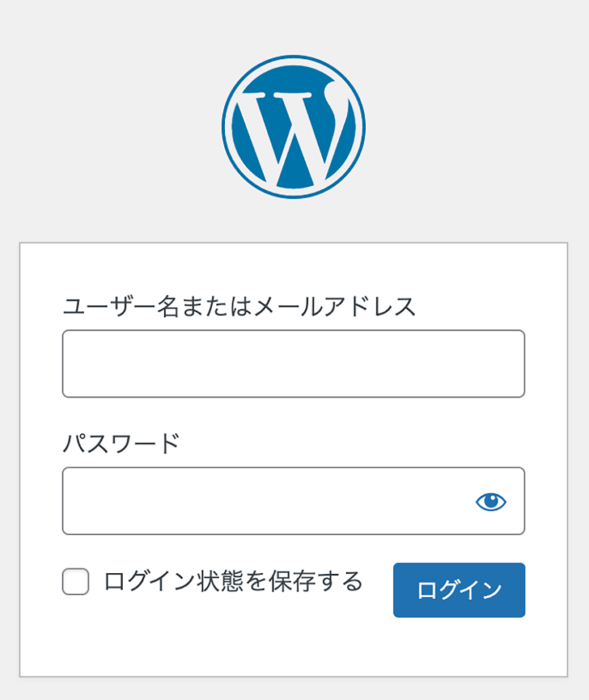Tick the box beside ログイン状態を保存する
This screenshot has width=589, height=700.
tap(76, 582)
